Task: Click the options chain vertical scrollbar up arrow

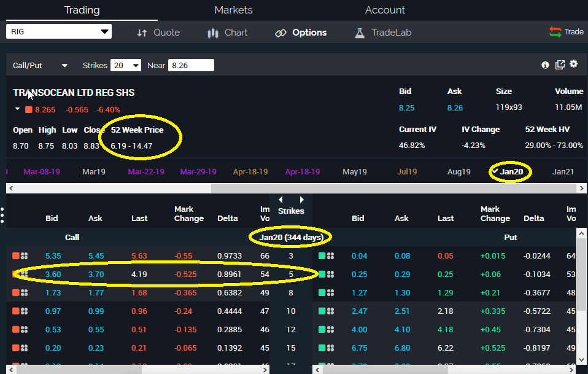Action: (582, 233)
